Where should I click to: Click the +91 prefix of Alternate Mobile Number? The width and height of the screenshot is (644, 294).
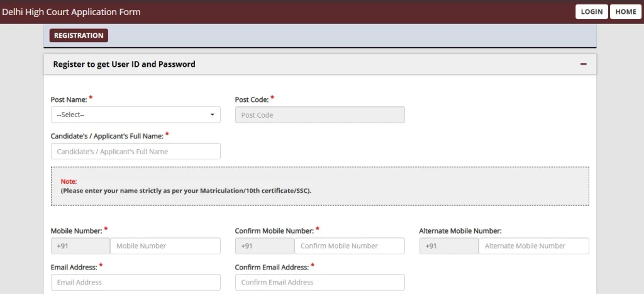449,246
